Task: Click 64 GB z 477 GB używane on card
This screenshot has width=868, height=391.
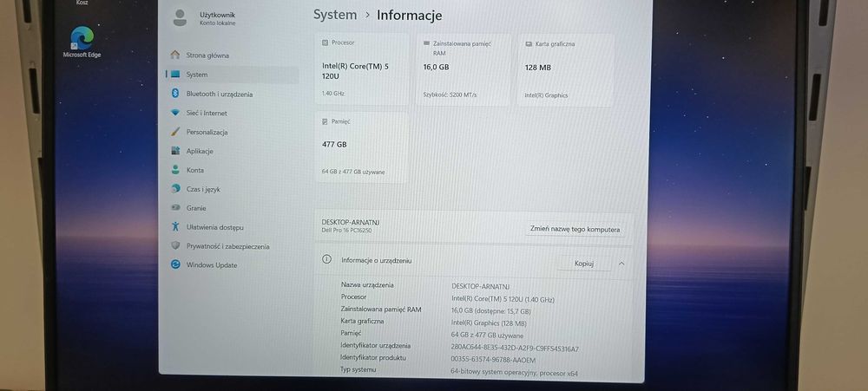Action: (353, 172)
